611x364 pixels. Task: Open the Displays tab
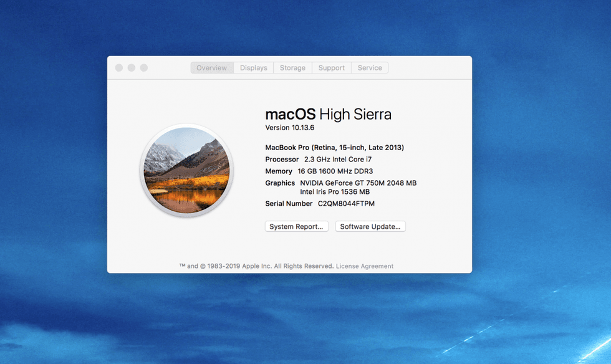[253, 68]
